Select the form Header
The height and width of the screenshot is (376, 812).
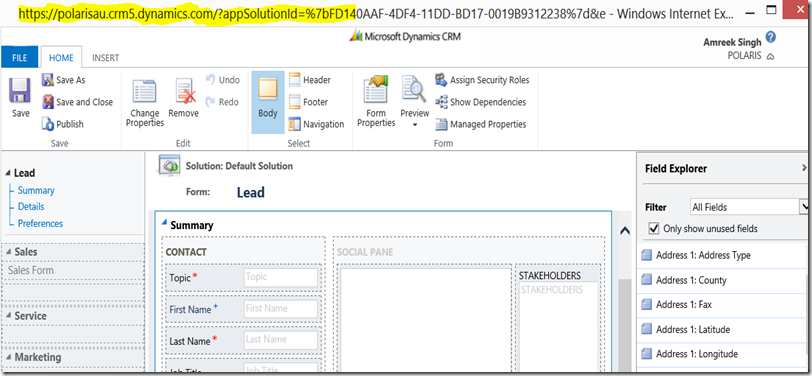click(x=310, y=80)
